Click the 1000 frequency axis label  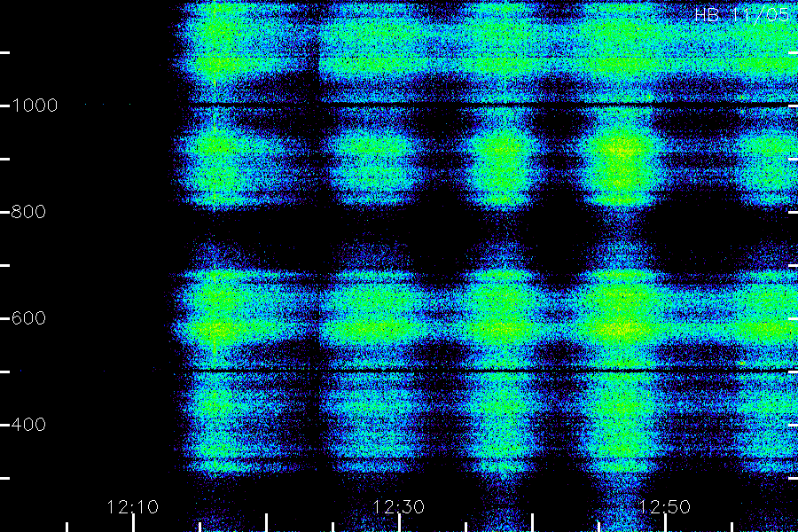[34, 106]
